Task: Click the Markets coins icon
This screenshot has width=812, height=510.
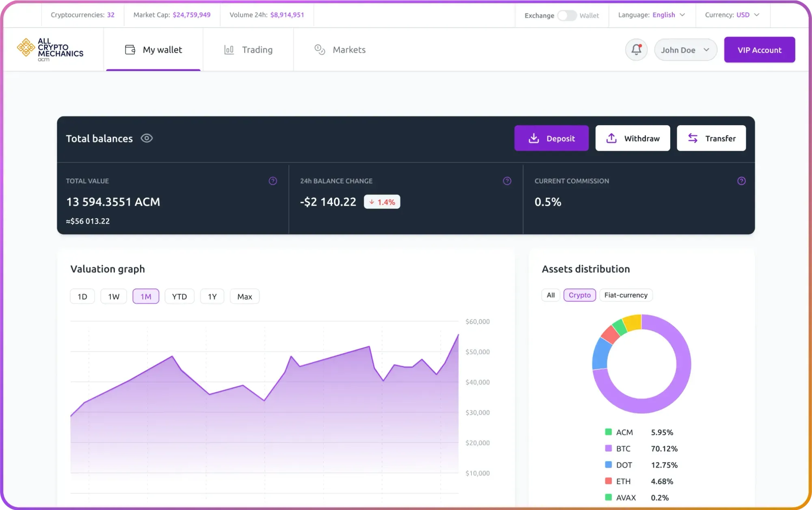Action: (x=320, y=50)
